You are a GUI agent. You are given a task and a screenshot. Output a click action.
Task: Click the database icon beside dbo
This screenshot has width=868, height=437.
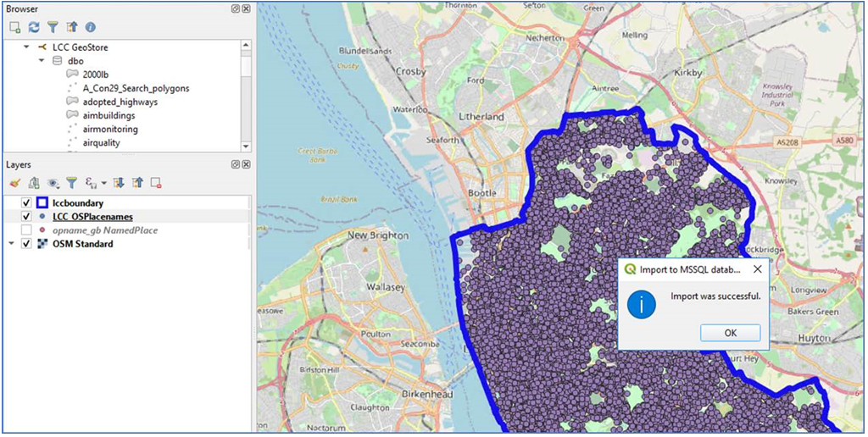[x=57, y=61]
